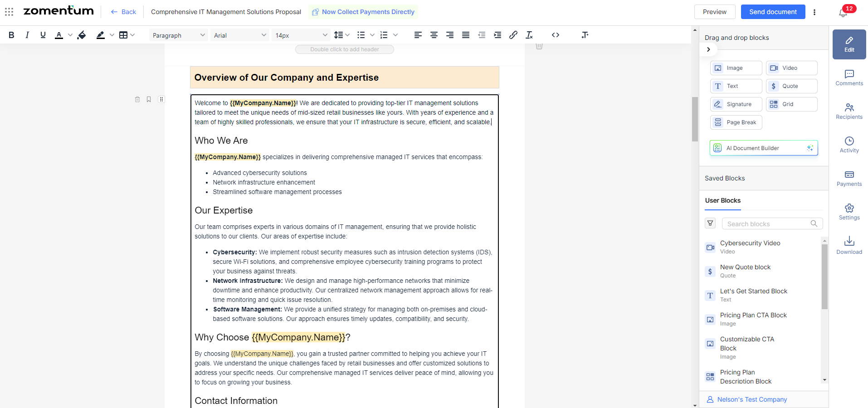The image size is (868, 408).
Task: Toggle underline formatting
Action: pos(43,35)
